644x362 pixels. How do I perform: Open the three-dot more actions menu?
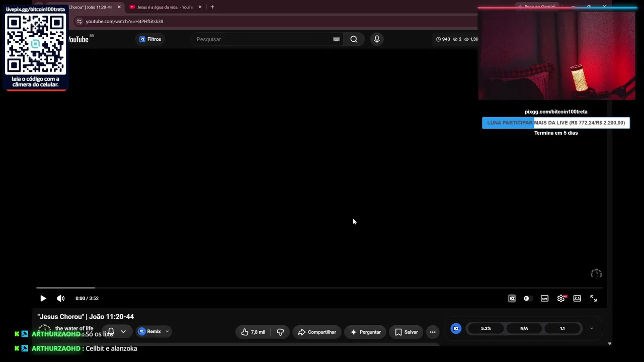pos(433,332)
